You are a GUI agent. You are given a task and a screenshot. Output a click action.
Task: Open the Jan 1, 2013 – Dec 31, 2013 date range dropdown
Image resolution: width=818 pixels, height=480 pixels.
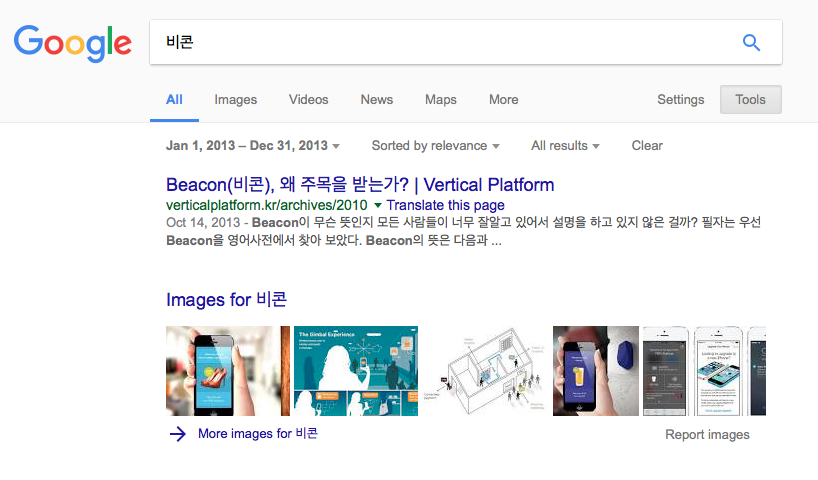pyautogui.click(x=252, y=146)
